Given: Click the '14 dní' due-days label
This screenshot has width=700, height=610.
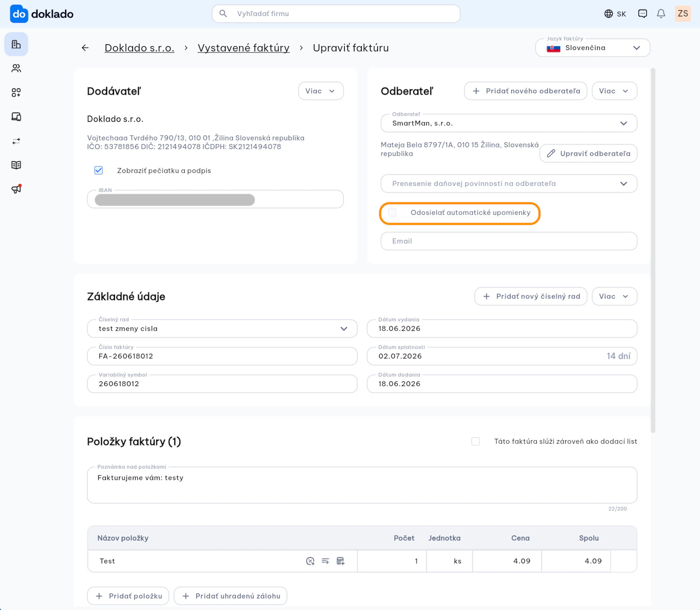Looking at the screenshot, I should coord(618,356).
